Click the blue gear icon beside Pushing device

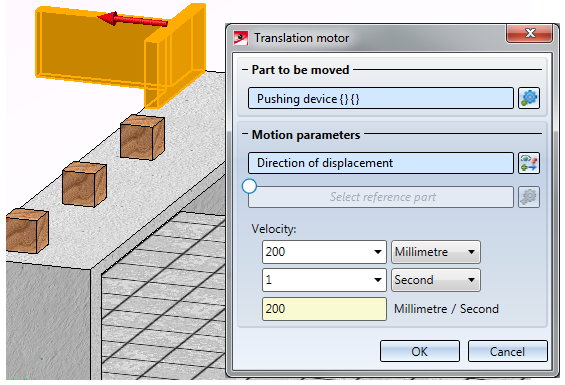[529, 98]
